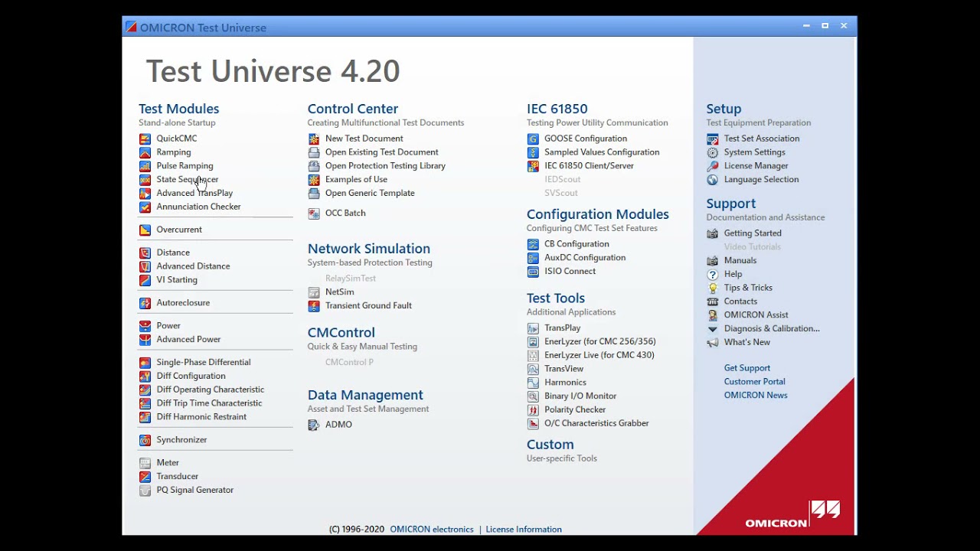Viewport: 980px width, 551px height.
Task: Click the Transient Ground Fault icon
Action: pos(314,306)
